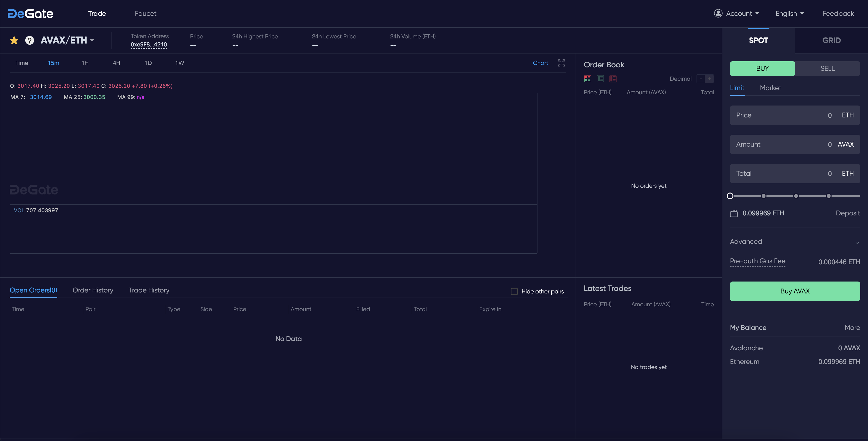Focus the Total ETH input field
This screenshot has height=441, width=868.
[795, 173]
